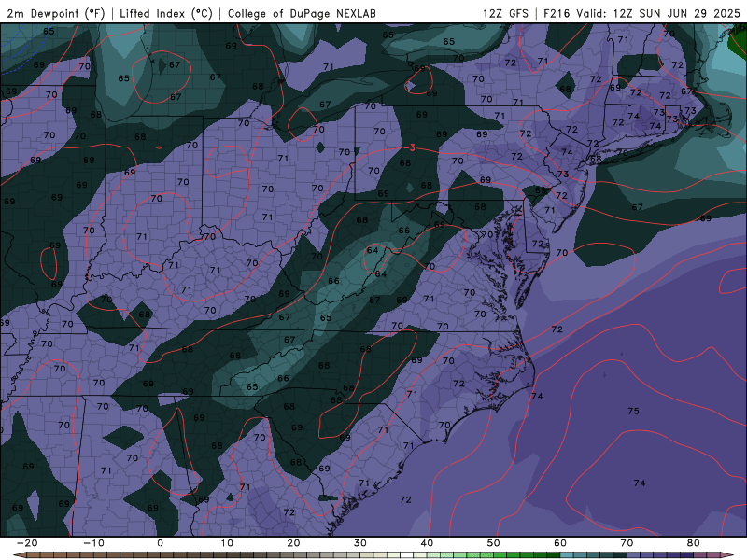
Task: Click the "10" label on the color scale
Action: click(x=227, y=543)
